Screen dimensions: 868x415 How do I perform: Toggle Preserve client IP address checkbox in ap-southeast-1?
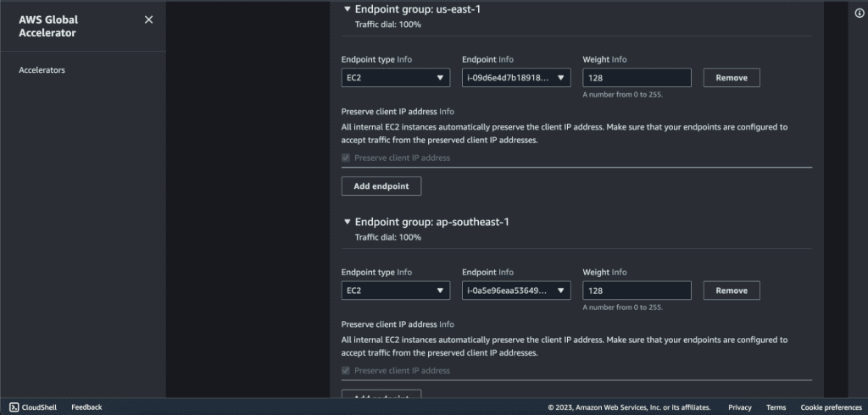click(346, 371)
